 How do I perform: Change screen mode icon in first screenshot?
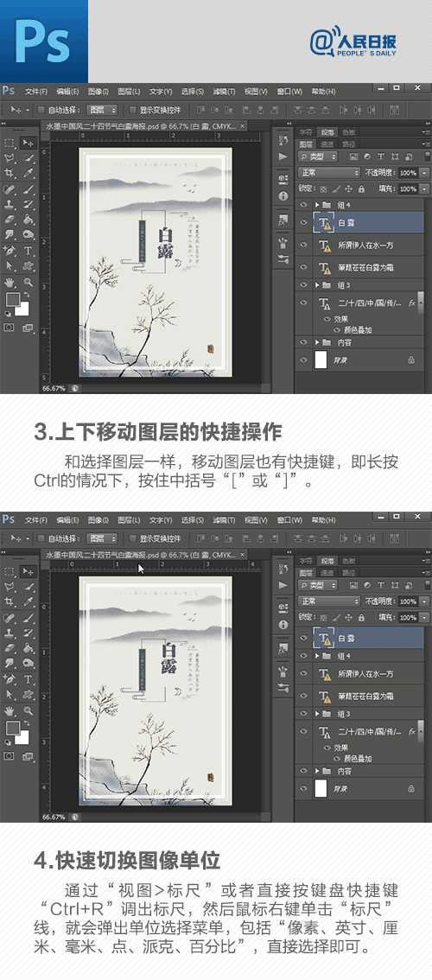coord(29,327)
